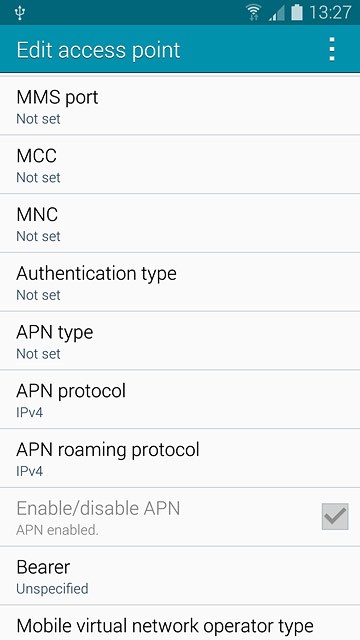Edit the MCC value

pos(180,164)
